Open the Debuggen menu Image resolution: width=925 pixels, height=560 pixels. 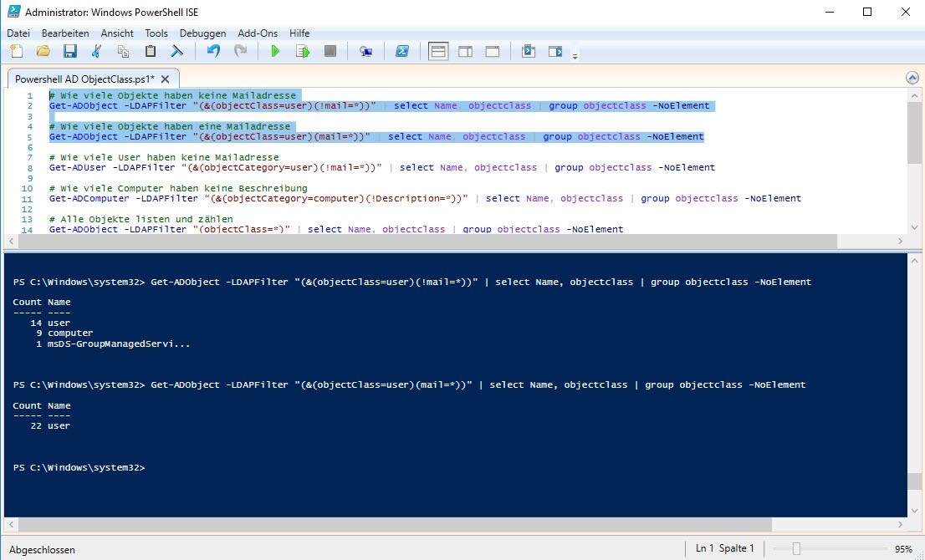point(202,33)
